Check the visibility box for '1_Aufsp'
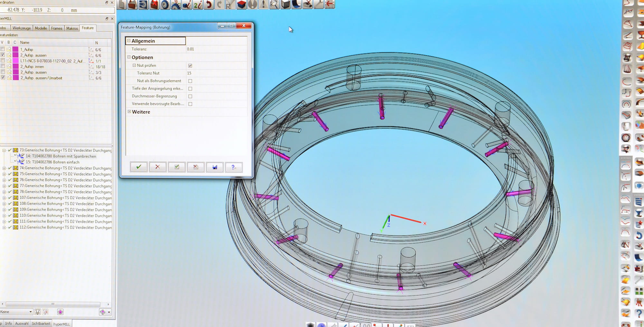 pyautogui.click(x=3, y=49)
